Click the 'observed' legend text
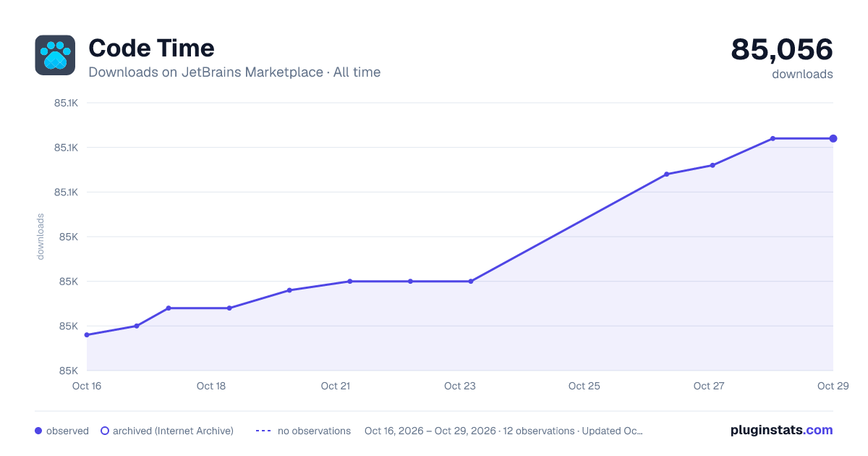This screenshot has width=868, height=456. pos(67,431)
